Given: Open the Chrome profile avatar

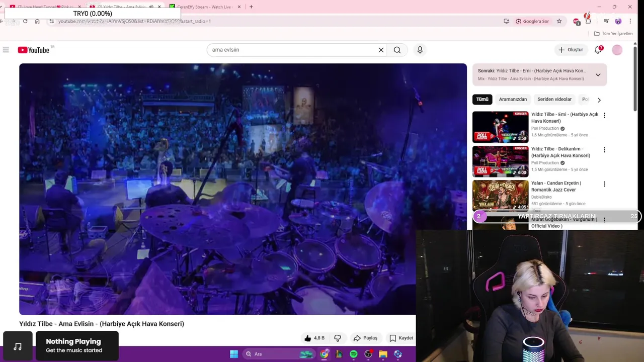Looking at the screenshot, I should pyautogui.click(x=618, y=21).
